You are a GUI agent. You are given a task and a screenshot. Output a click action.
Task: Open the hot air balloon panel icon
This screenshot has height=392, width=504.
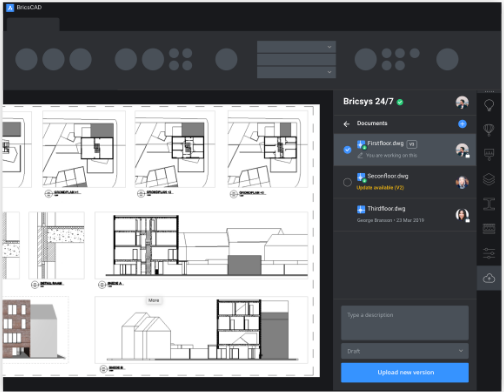point(489,129)
